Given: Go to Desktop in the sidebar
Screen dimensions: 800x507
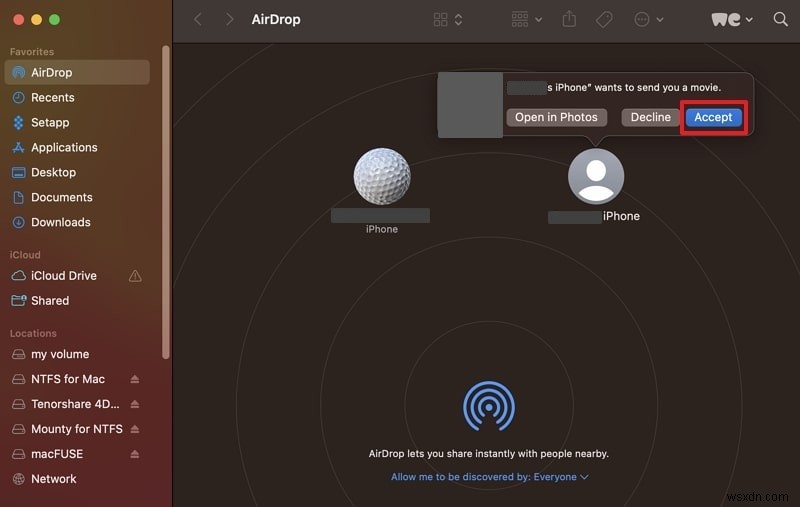Looking at the screenshot, I should tap(77, 172).
